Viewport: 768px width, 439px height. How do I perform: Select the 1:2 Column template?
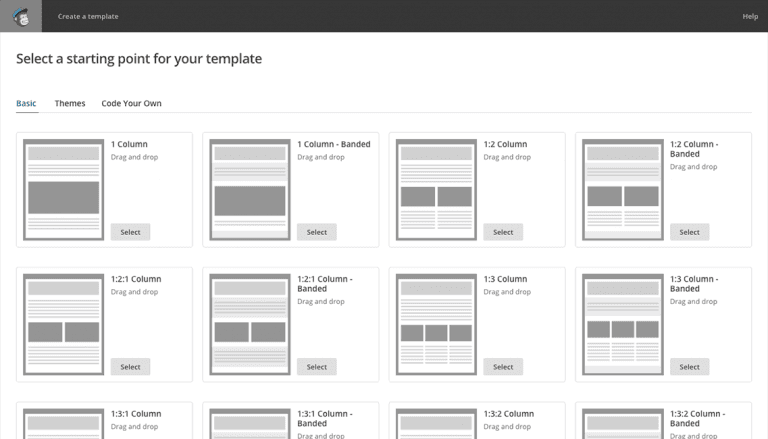coord(503,232)
